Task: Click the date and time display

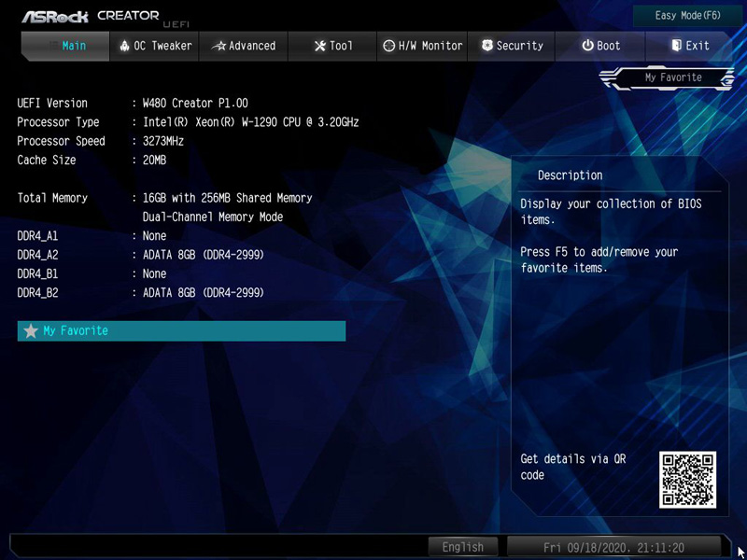Action: [x=613, y=547]
